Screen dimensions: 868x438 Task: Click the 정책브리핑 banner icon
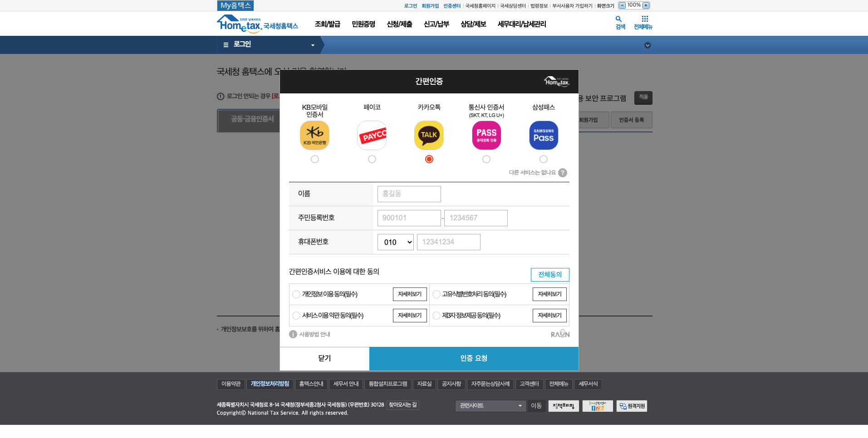[564, 406]
